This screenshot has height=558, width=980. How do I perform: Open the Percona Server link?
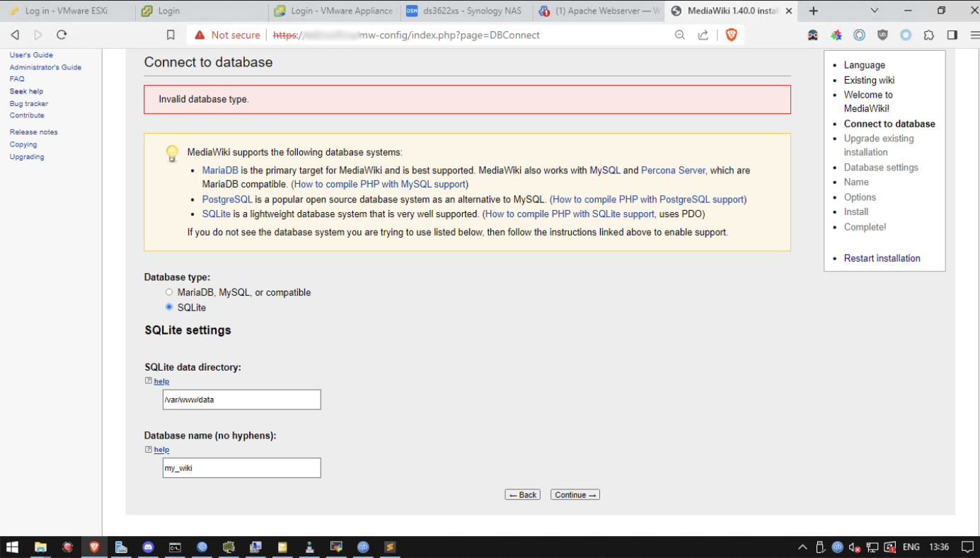tap(673, 170)
